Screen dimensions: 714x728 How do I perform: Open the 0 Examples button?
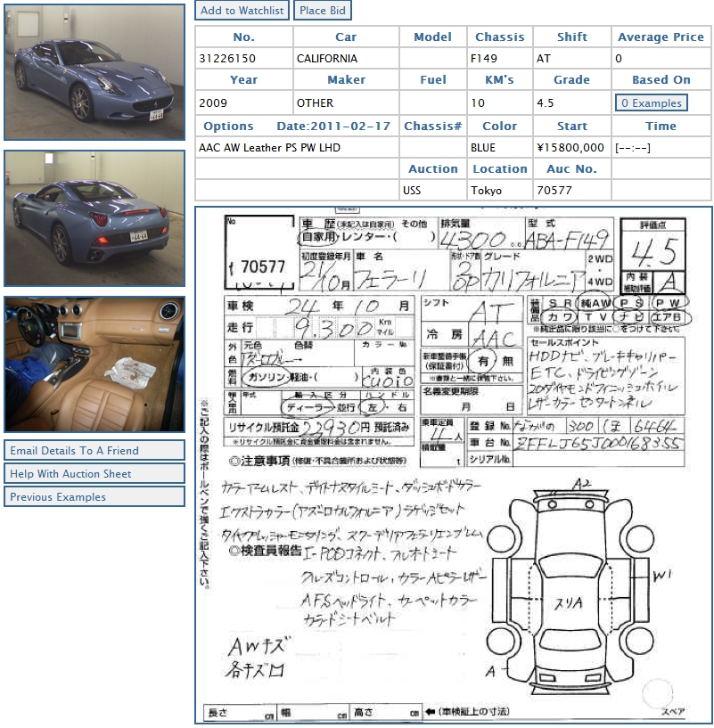pos(652,102)
